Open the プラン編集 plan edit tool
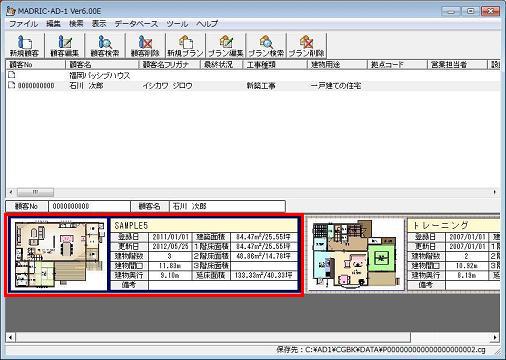 coord(226,46)
